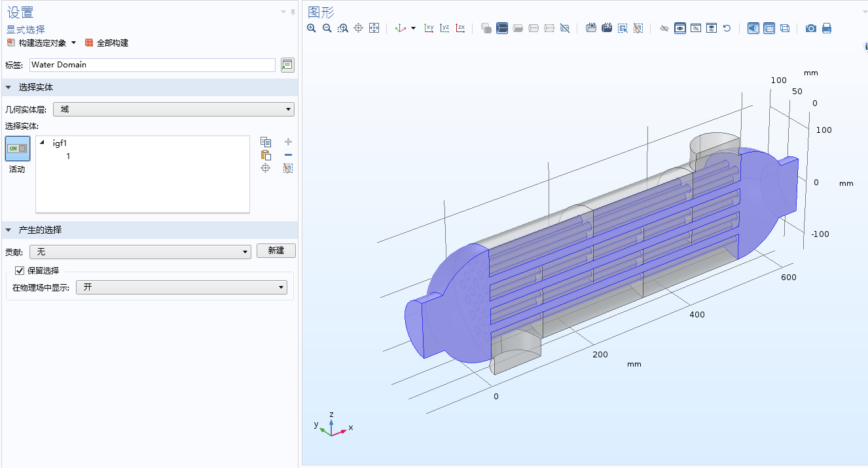
Task: Click the 显式选择 heading text
Action: click(x=26, y=29)
